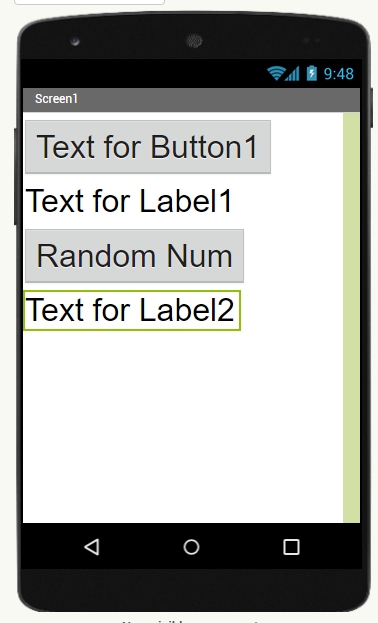Click the 9:48 clock in status bar

pos(339,74)
